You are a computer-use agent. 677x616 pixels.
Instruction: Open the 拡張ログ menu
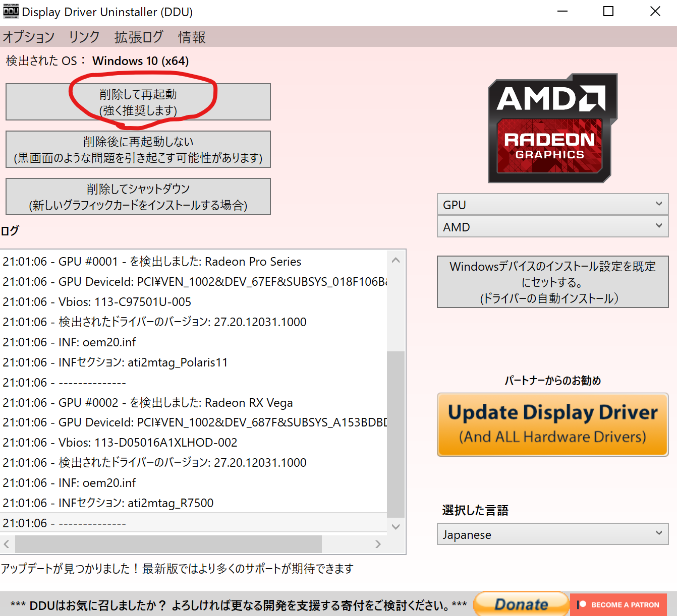point(139,37)
